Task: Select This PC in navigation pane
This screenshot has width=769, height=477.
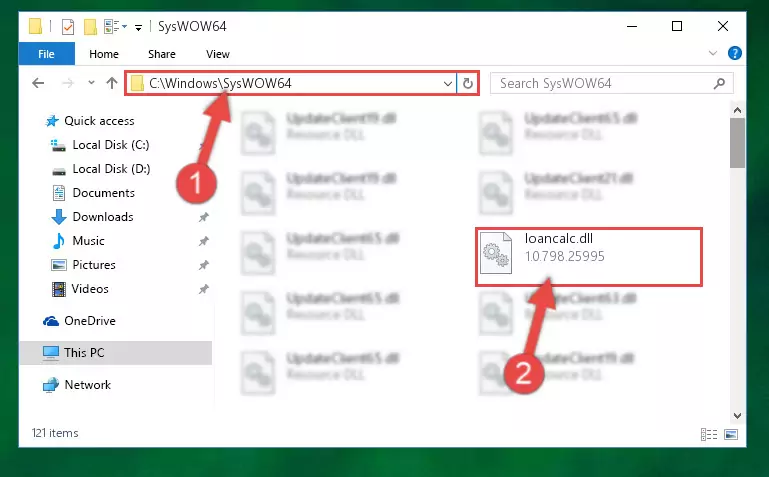Action: [x=116, y=352]
